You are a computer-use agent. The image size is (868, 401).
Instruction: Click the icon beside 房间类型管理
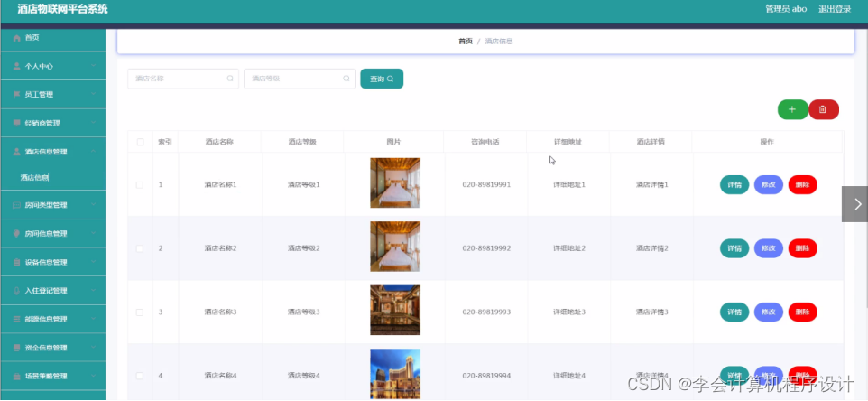16,205
